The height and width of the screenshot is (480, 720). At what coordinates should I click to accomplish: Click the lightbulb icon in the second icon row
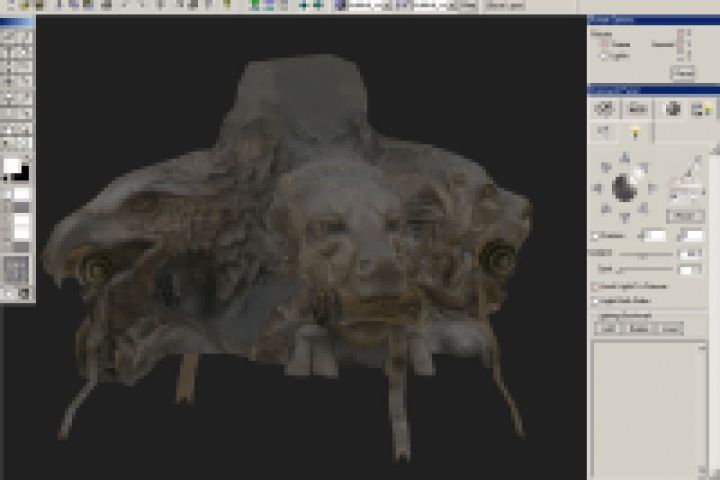pyautogui.click(x=636, y=133)
